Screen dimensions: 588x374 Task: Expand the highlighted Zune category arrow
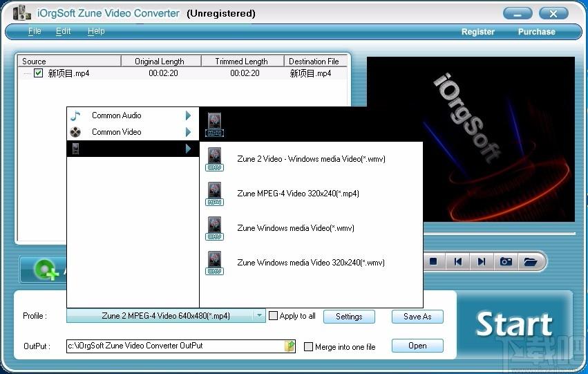[x=188, y=149]
